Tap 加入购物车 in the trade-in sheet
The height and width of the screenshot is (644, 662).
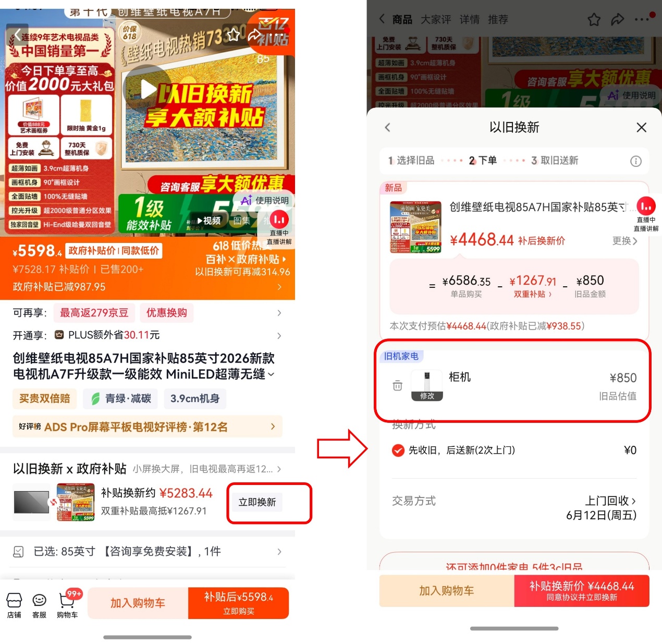point(447,591)
